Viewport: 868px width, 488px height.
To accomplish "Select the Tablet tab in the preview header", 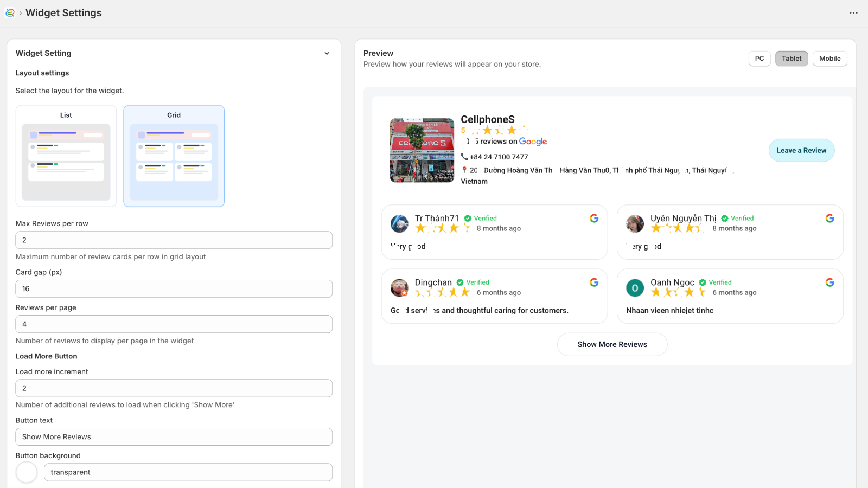I will (x=791, y=58).
